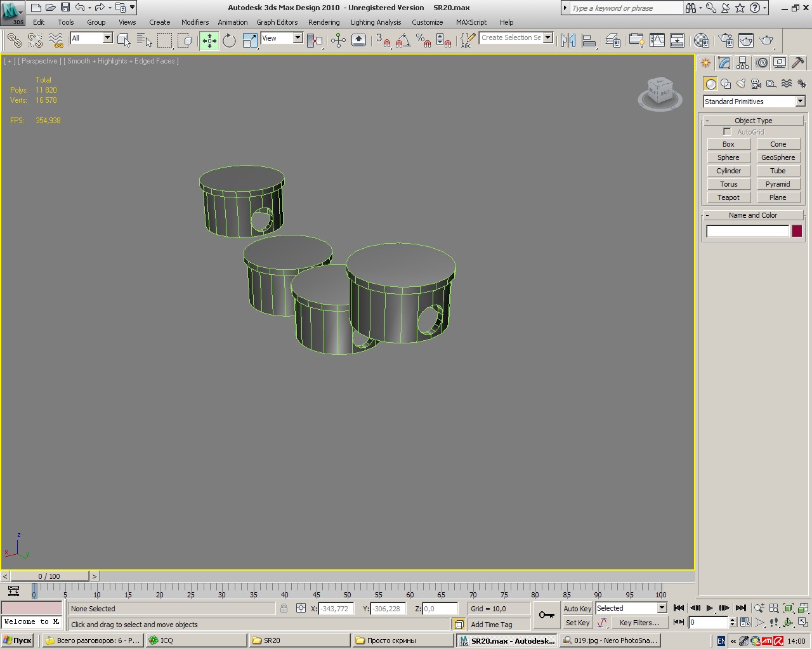Open the Rendering menu
The image size is (812, 650).
(x=324, y=22)
